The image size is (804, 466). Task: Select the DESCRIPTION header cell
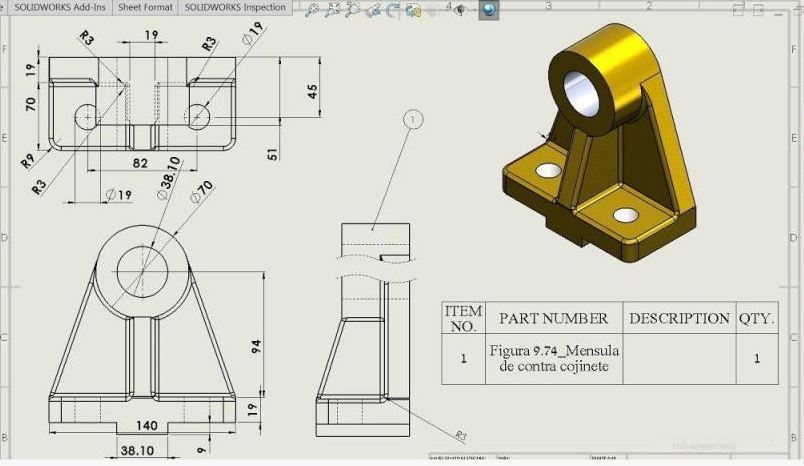679,318
